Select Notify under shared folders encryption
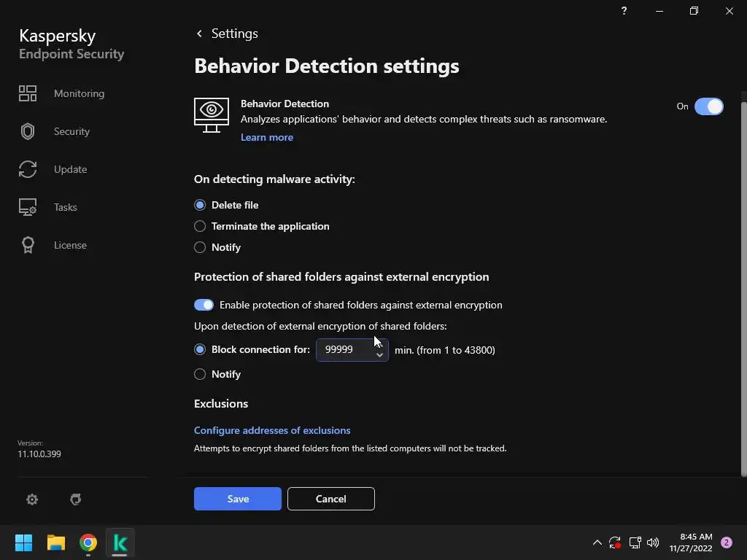This screenshot has height=560, width=747. (x=200, y=374)
